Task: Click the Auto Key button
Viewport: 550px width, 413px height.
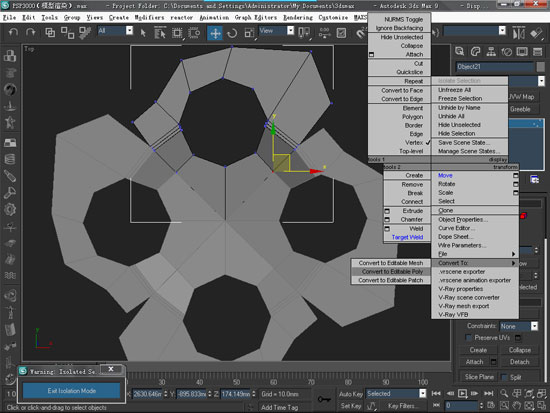Action: (350, 394)
